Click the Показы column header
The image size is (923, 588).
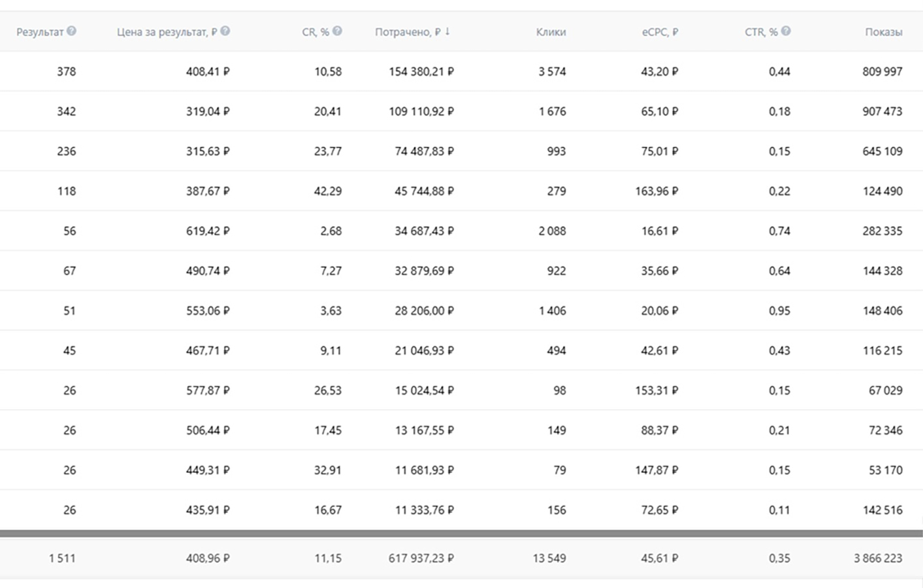883,32
